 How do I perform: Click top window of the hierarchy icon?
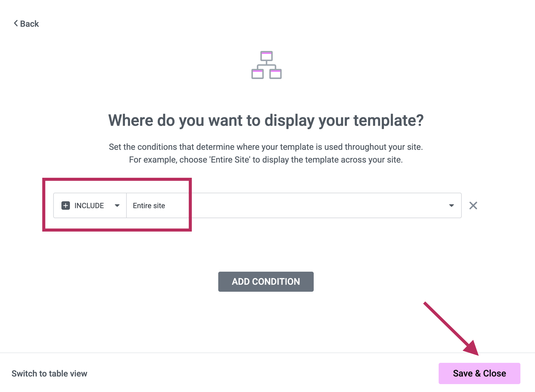[266, 56]
